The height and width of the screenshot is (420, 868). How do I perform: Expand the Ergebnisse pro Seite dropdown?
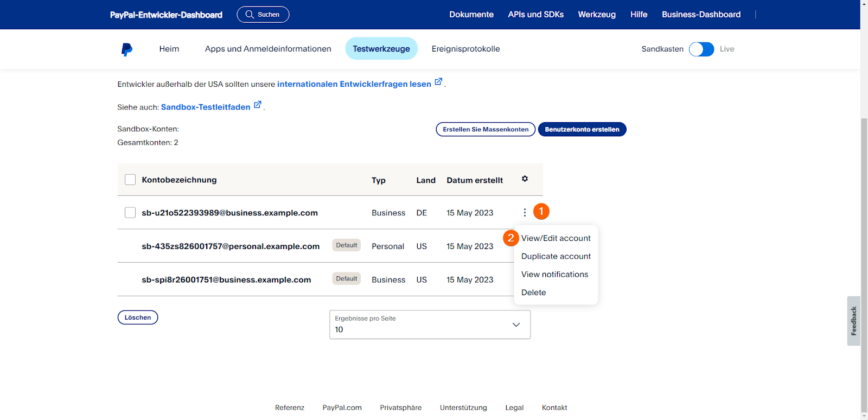tap(430, 324)
